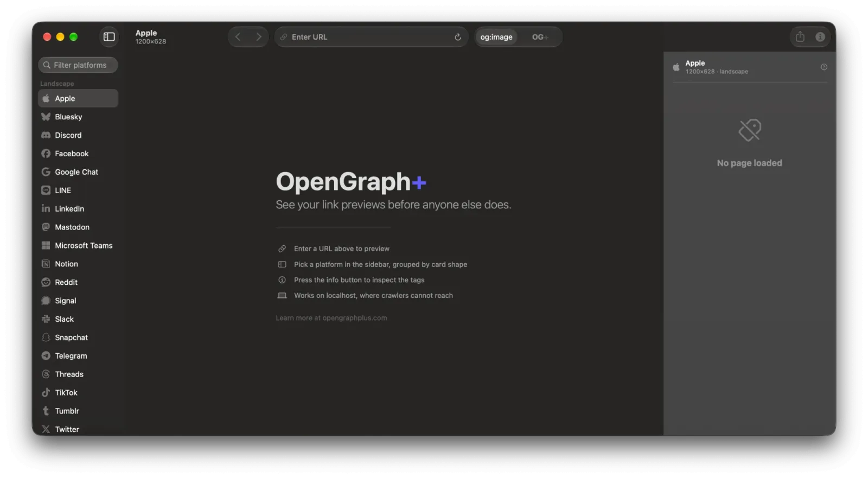This screenshot has width=868, height=478.
Task: Open the share menu icon
Action: tap(800, 37)
